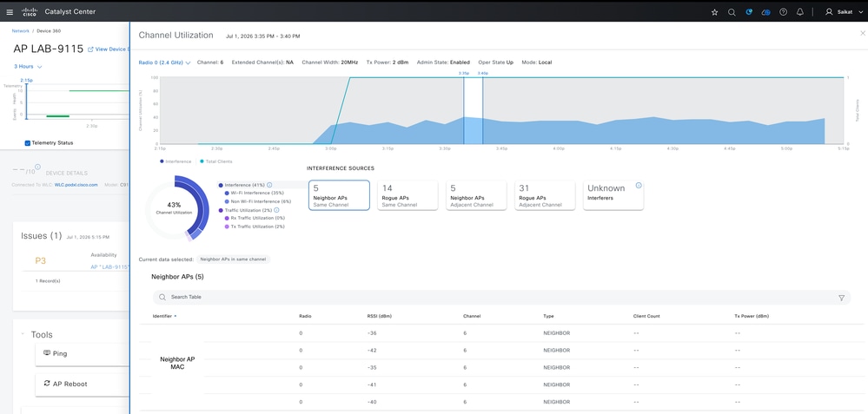Click the Cisco logo
This screenshot has height=414, width=868.
click(x=30, y=11)
